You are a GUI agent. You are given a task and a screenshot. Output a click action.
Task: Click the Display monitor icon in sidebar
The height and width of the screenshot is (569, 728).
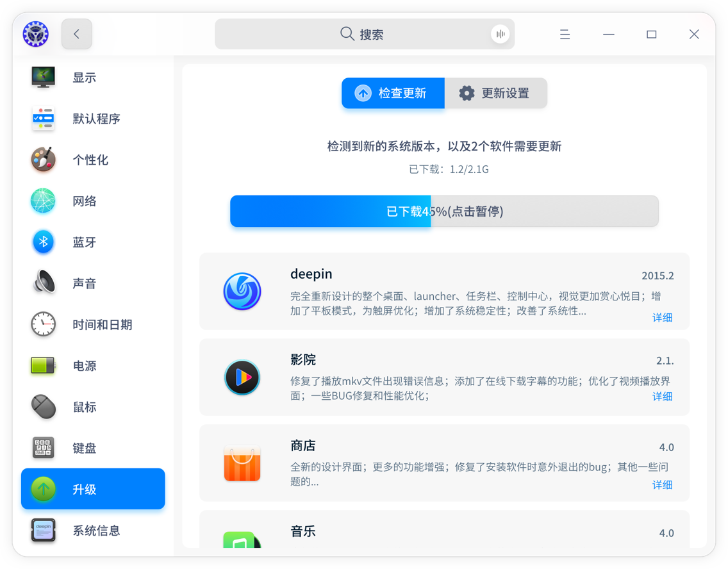(43, 78)
